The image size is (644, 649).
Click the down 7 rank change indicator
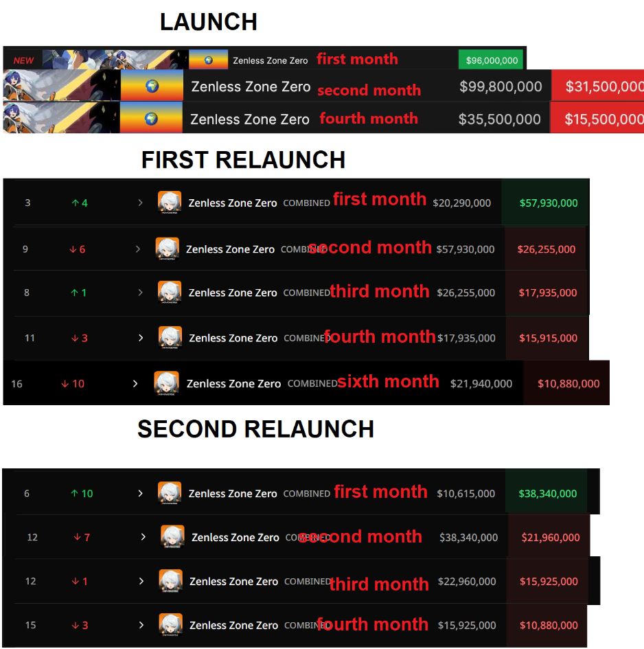pyautogui.click(x=82, y=537)
